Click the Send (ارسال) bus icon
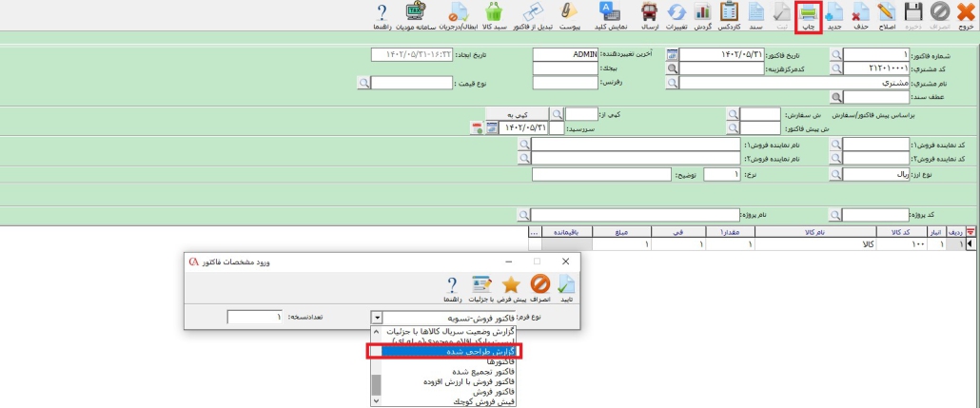Image resolution: width=980 pixels, height=408 pixels. (x=650, y=14)
